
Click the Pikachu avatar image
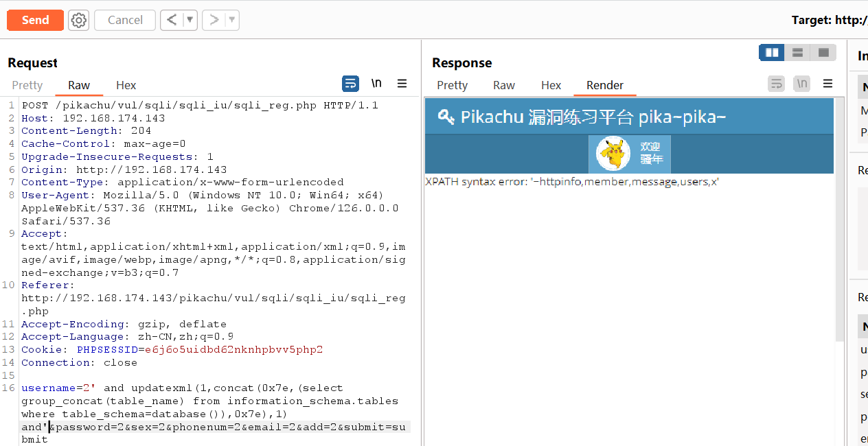613,154
